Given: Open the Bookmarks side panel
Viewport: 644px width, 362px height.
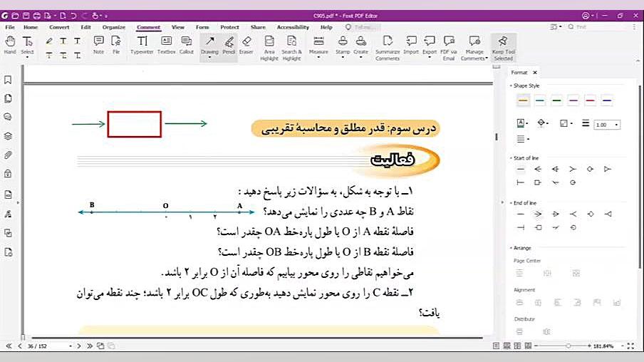Looking at the screenshot, I should 8,80.
